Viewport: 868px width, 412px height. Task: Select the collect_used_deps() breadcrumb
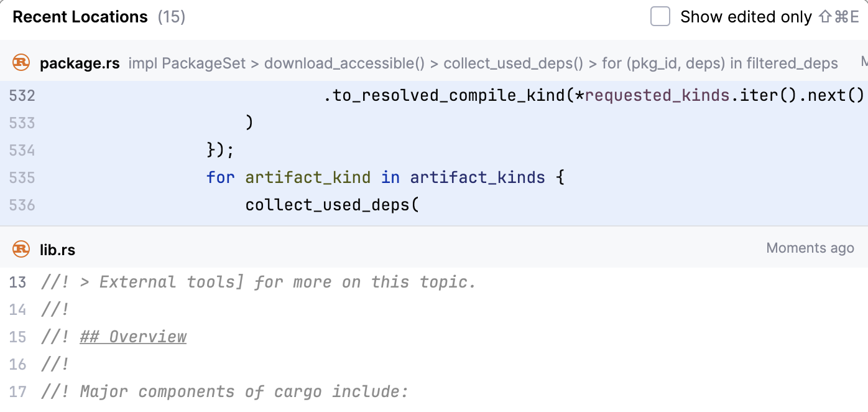(x=513, y=63)
